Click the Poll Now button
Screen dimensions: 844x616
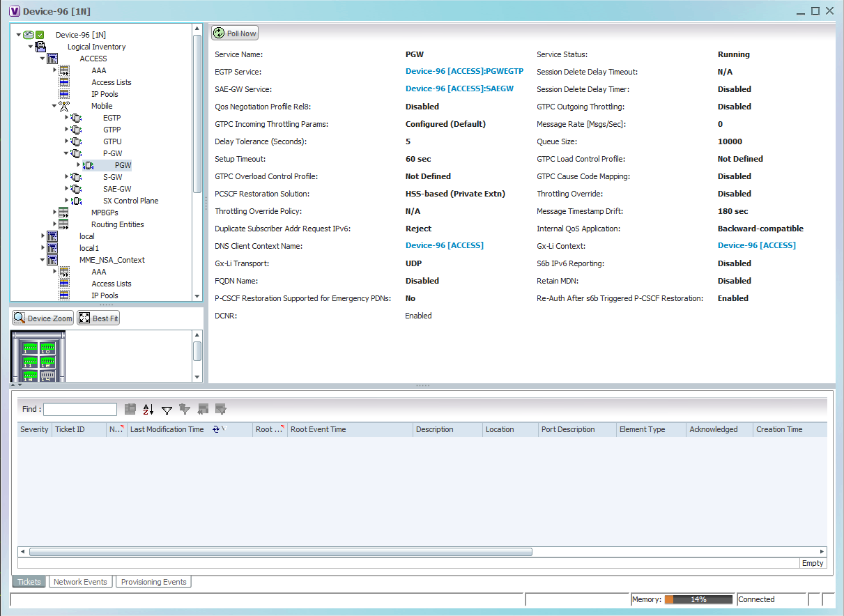pos(235,33)
